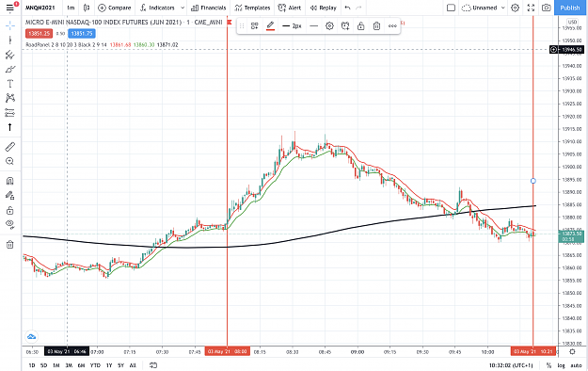Viewport: 588px width, 371px height.
Task: Open chart settings gear in top bar
Action: pos(516,8)
